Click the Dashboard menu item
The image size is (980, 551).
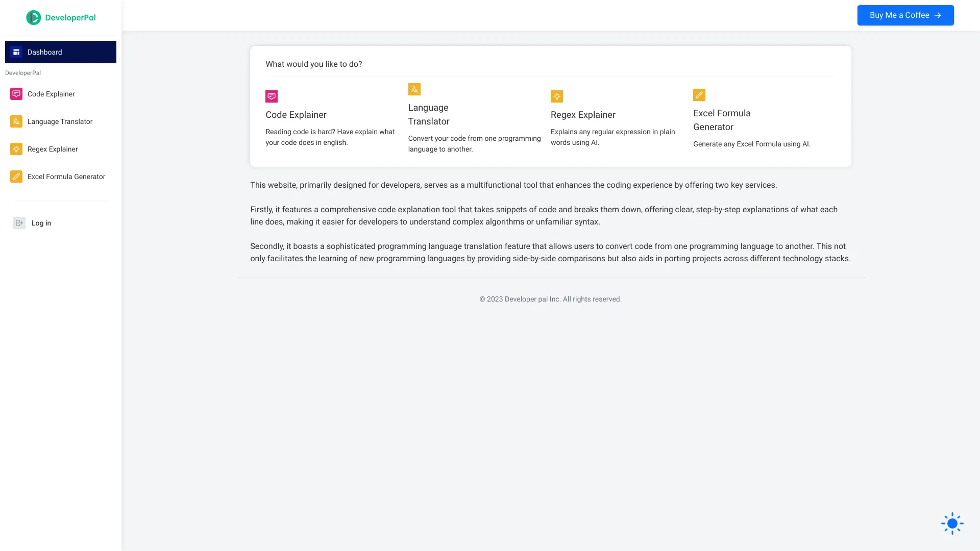pyautogui.click(x=61, y=52)
